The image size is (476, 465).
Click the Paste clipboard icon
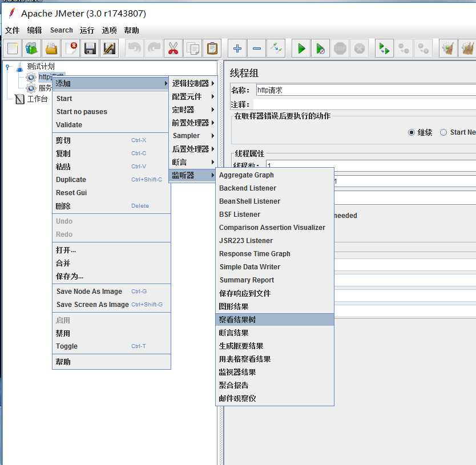pos(212,48)
